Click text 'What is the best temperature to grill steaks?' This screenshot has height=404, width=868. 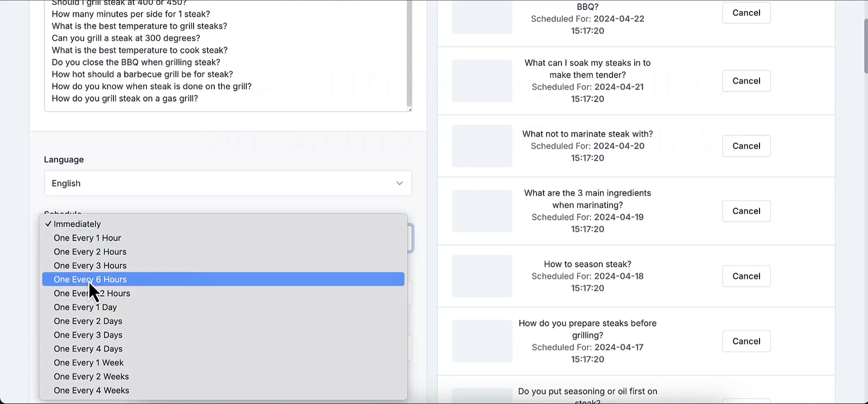coord(139,26)
